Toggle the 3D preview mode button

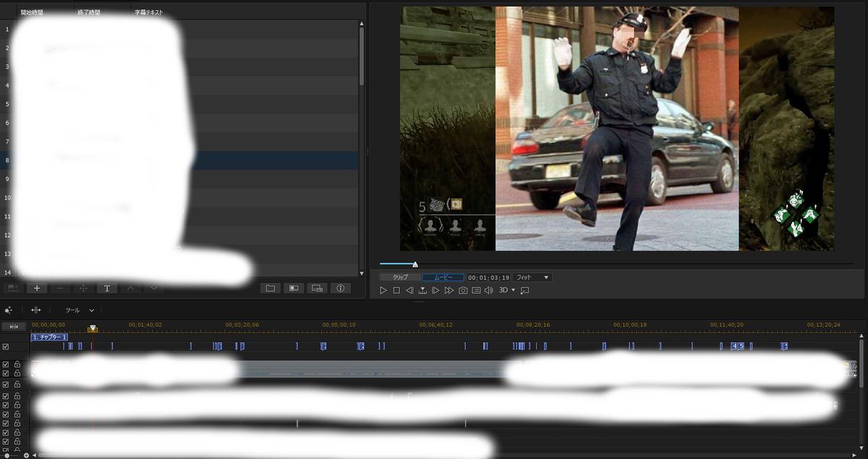[x=503, y=290]
